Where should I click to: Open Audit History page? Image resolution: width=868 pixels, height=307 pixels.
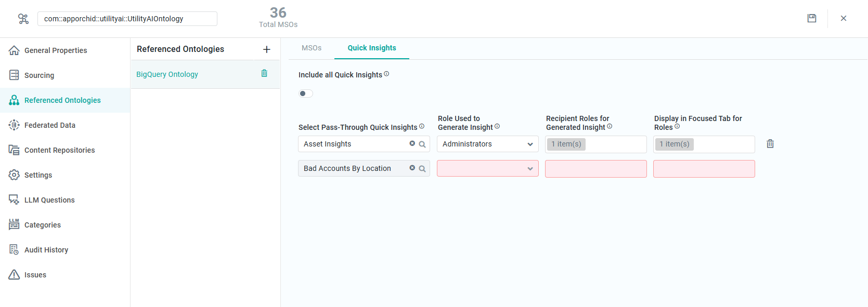46,250
